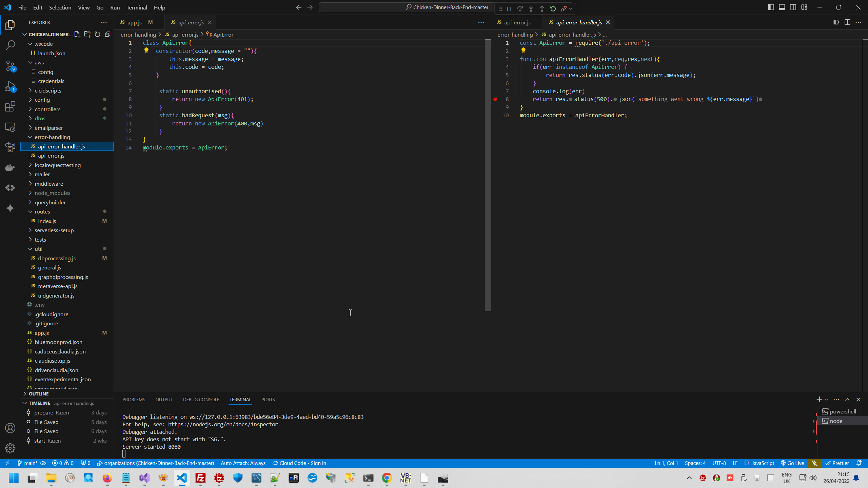Toggle the bottom panel layout button
Screen dimensions: 868x488
click(782, 7)
